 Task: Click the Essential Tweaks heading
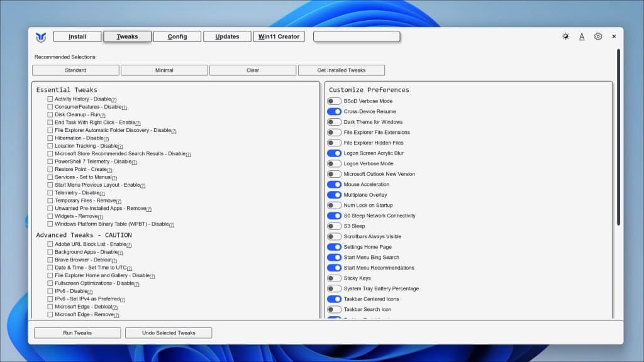coord(67,90)
